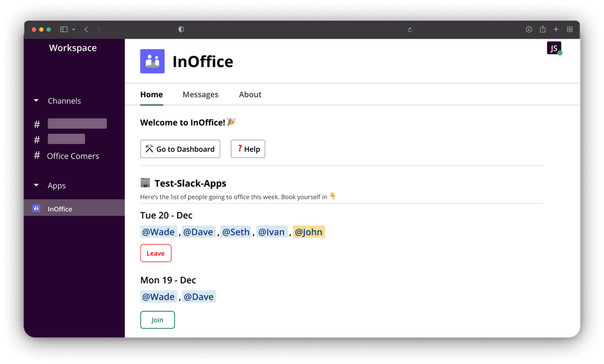
Task: Open the About tab
Action: coord(250,94)
